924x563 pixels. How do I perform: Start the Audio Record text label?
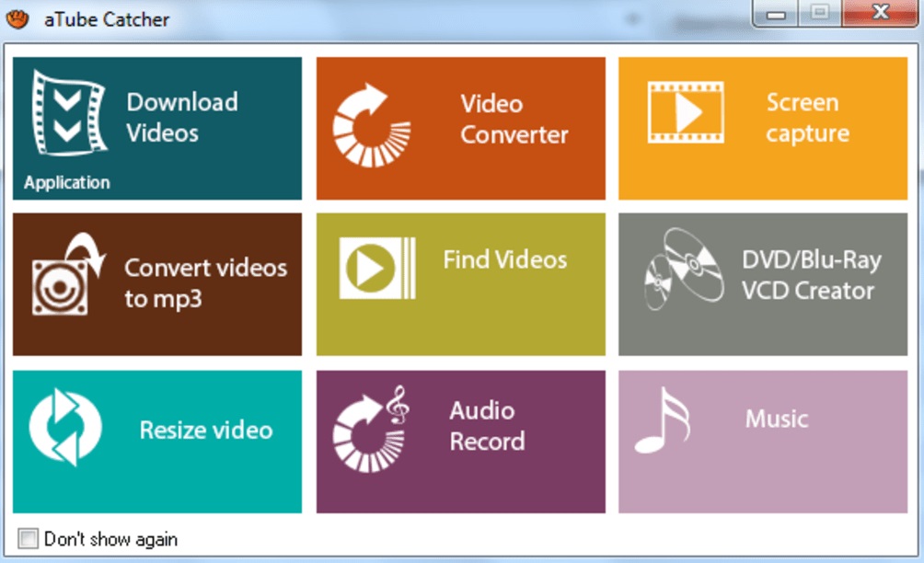coord(487,426)
